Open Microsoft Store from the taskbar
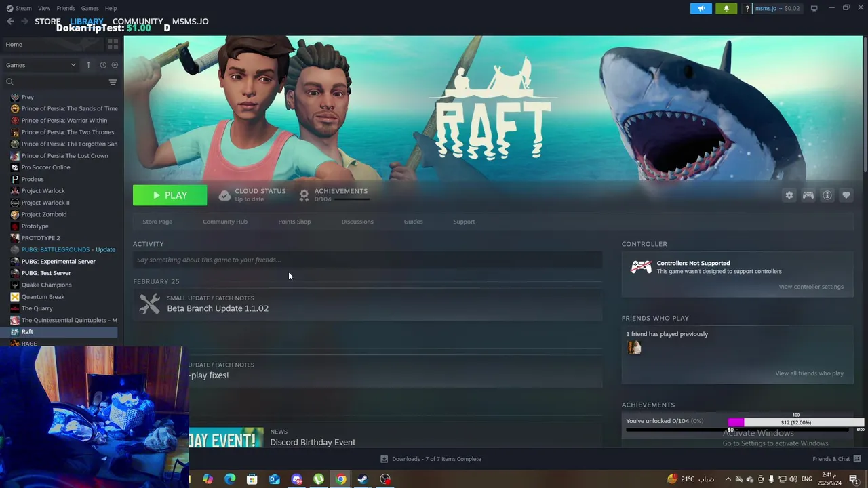868x488 pixels. click(252, 479)
